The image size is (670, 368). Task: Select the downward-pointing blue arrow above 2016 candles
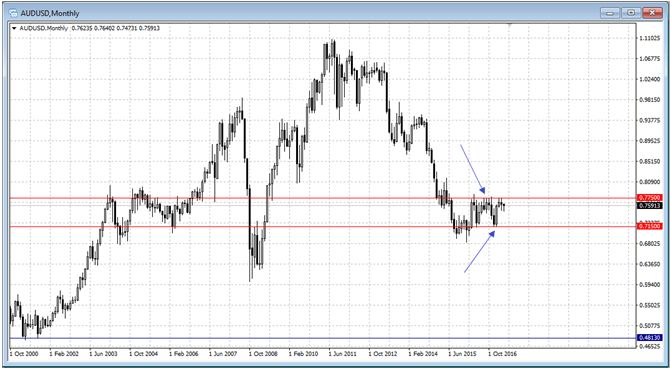473,169
